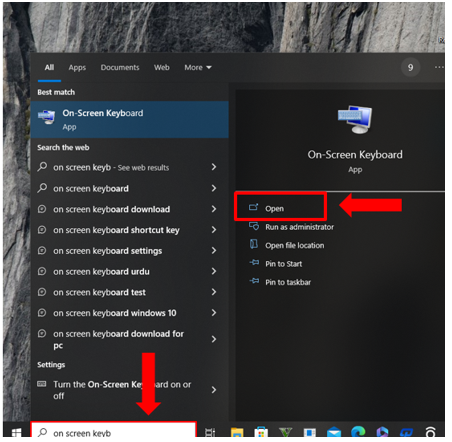This screenshot has height=442, width=452.
Task: Open the three-dot options menu in search panel
Action: (439, 67)
